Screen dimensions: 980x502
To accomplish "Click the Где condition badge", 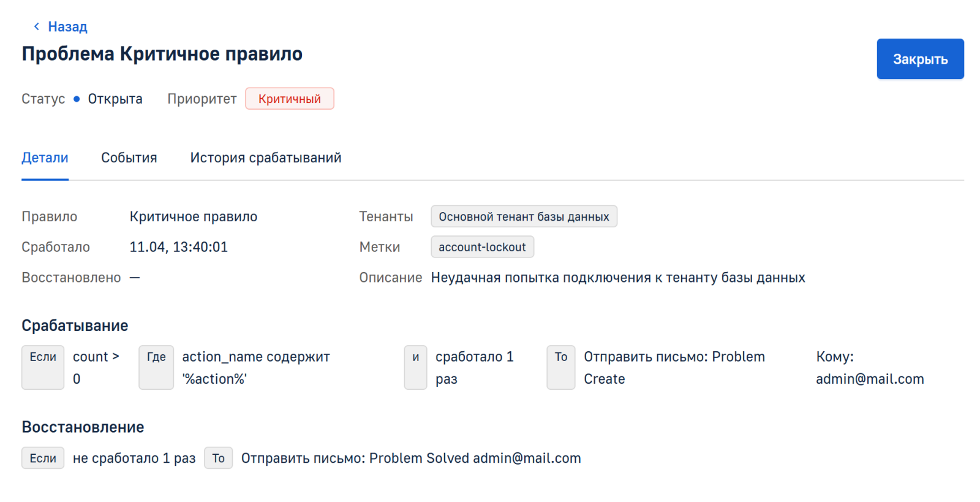I will (x=156, y=367).
